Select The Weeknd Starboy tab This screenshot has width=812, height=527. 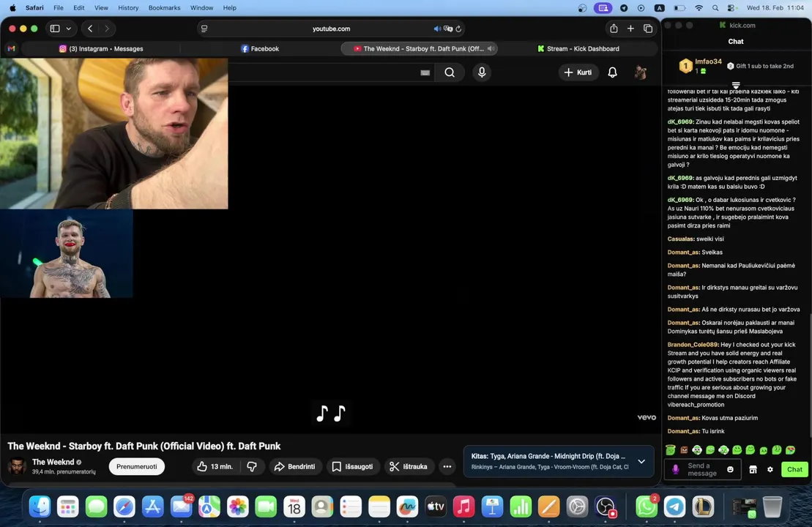click(418, 48)
